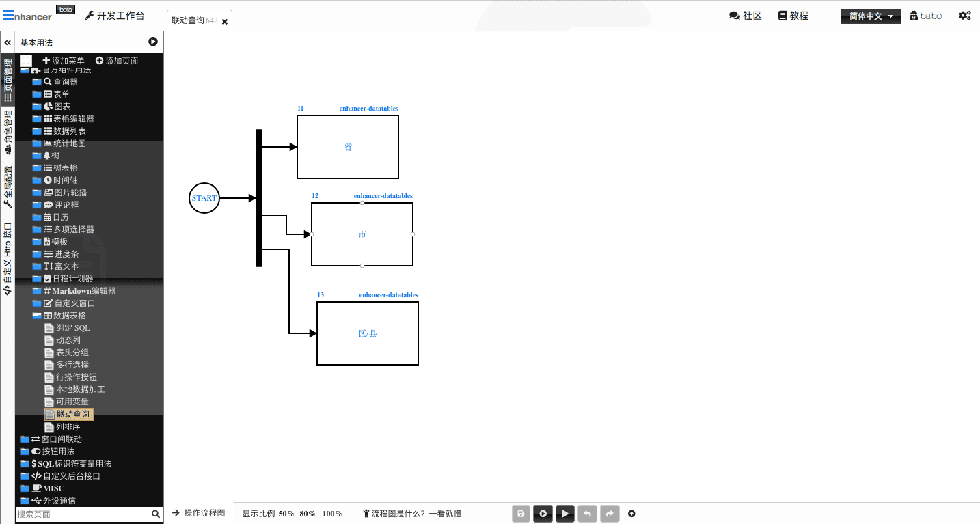This screenshot has height=524, width=980.
Task: Open the 全局配置 vertical tab
Action: point(8,187)
